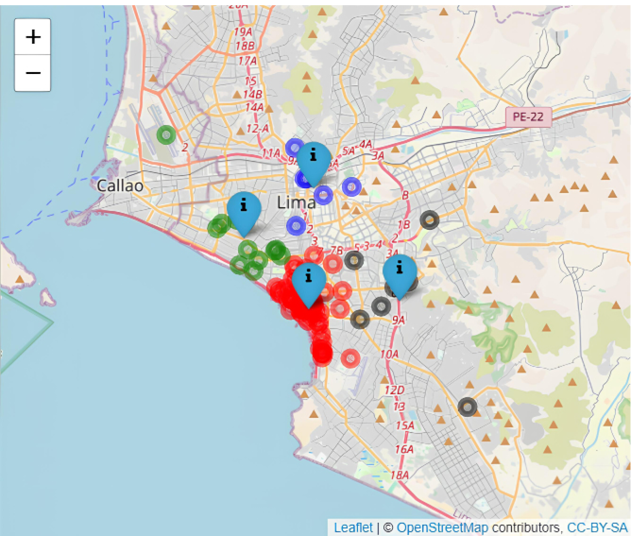Select the northernmost blue circle marker

click(294, 147)
